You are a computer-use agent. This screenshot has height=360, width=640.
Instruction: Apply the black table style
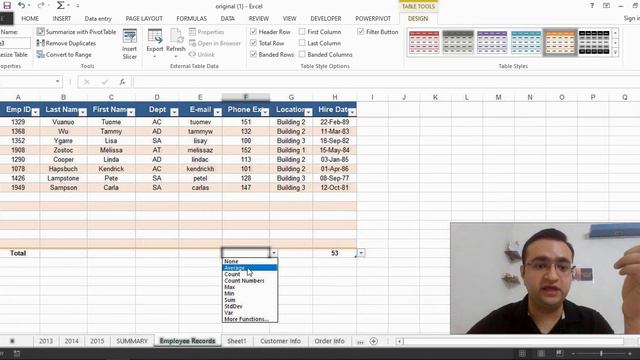594,42
